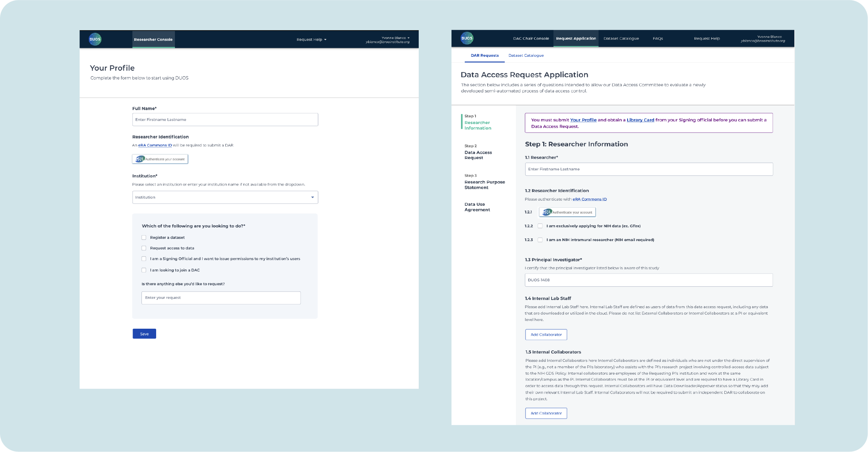The image size is (868, 452).
Task: Open FAQs in the top navigation
Action: [x=658, y=39]
